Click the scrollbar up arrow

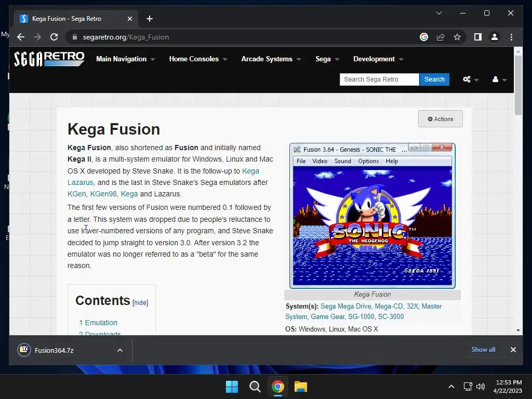tap(518, 51)
